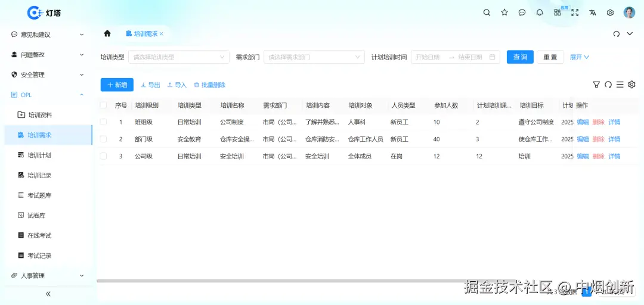Open the 培训类型 dropdown
The height and width of the screenshot is (305, 644).
click(179, 57)
